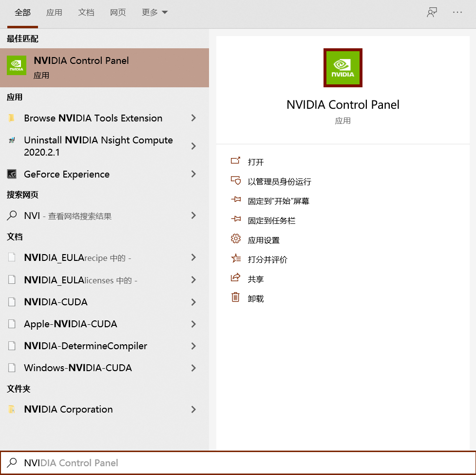Select the NVIDIA Control Panel best match title
The width and height of the screenshot is (476, 475).
81,60
